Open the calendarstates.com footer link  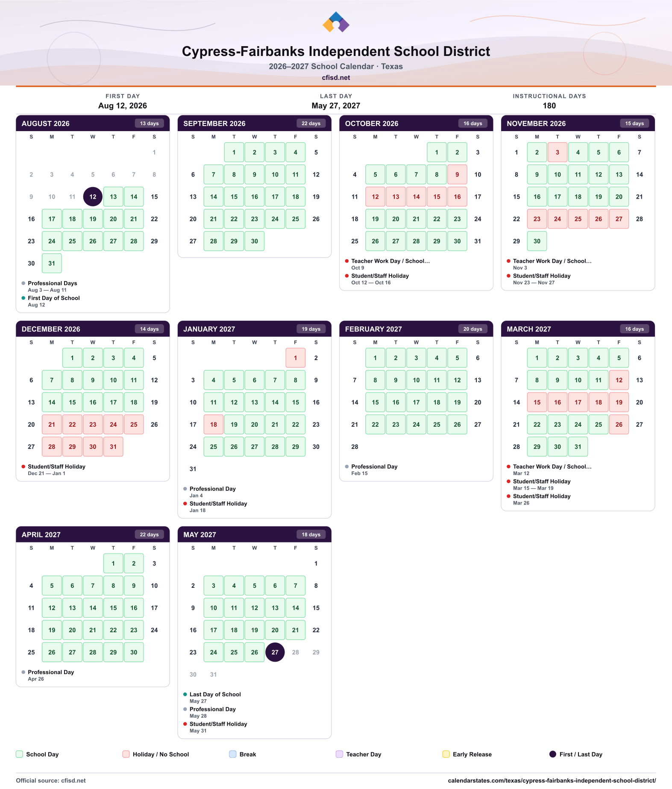pos(552,780)
